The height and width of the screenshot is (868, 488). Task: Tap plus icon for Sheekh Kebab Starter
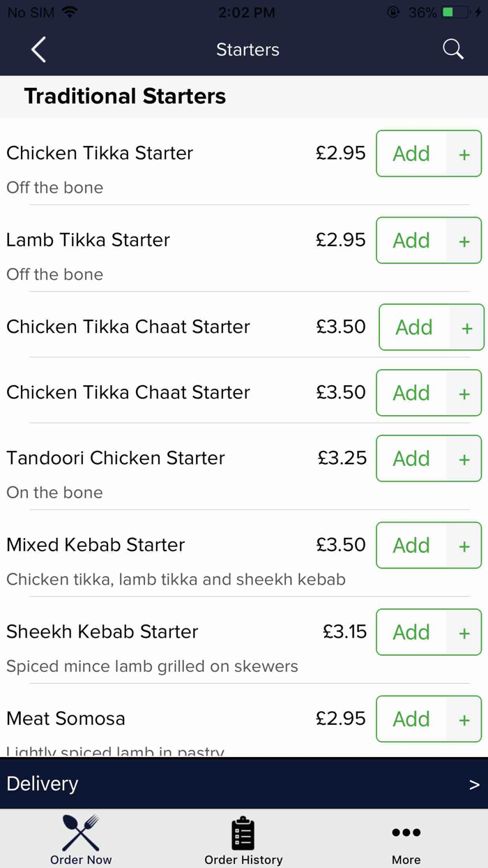464,633
